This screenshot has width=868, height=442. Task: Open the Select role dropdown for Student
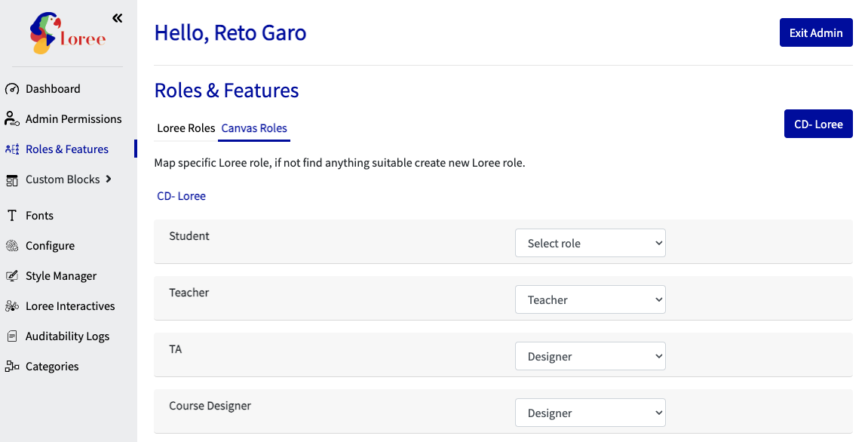pyautogui.click(x=590, y=243)
